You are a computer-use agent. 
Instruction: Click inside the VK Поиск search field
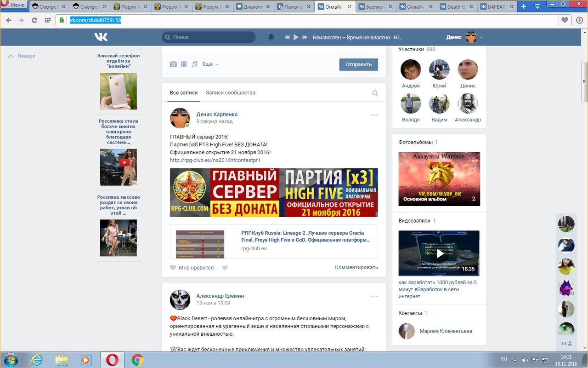(209, 37)
